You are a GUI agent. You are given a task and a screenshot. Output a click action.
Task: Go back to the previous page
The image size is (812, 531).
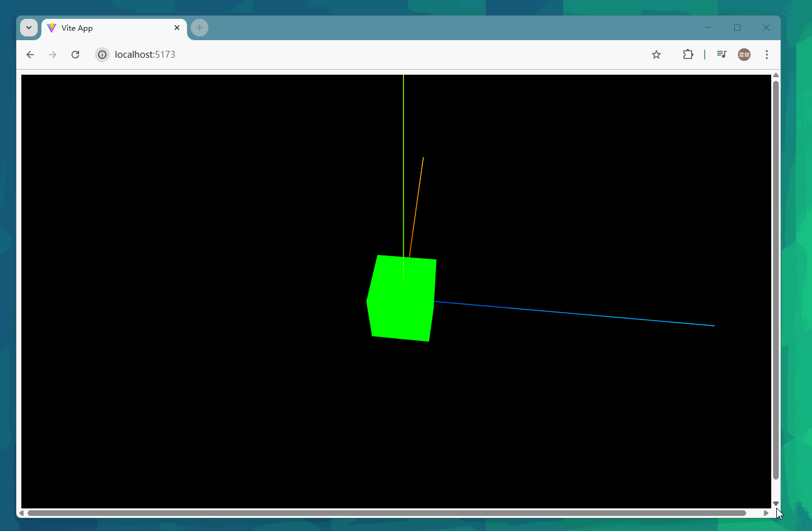coord(30,55)
